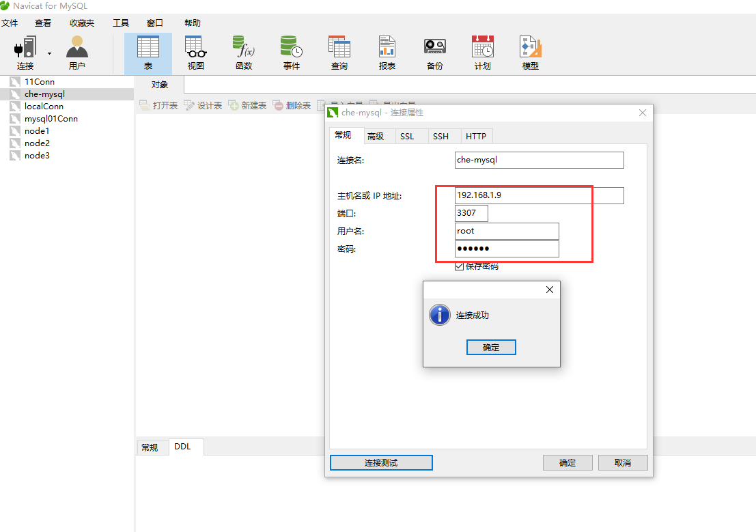Click the password field
The width and height of the screenshot is (756, 532).
pyautogui.click(x=507, y=249)
